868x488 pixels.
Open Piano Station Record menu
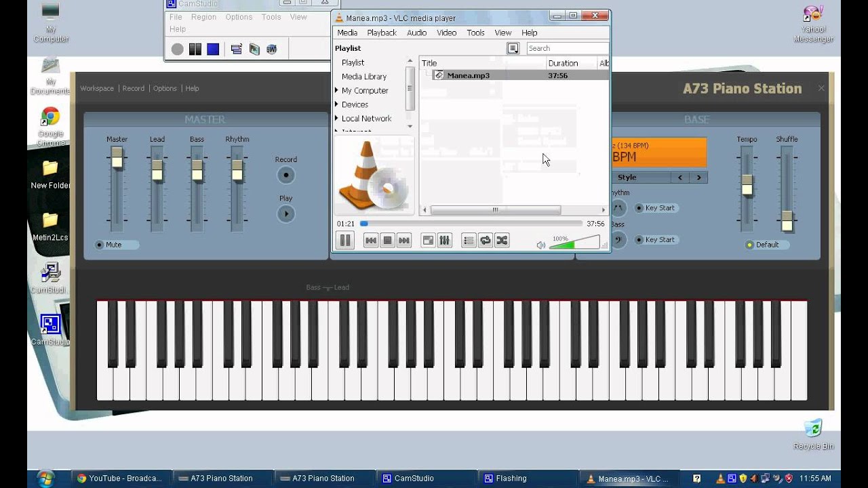point(133,88)
